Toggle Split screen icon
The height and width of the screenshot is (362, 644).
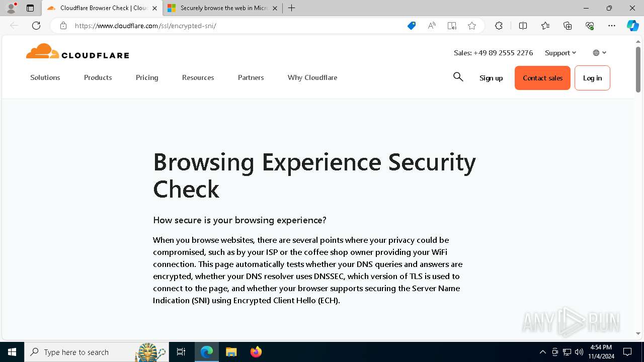(523, 26)
